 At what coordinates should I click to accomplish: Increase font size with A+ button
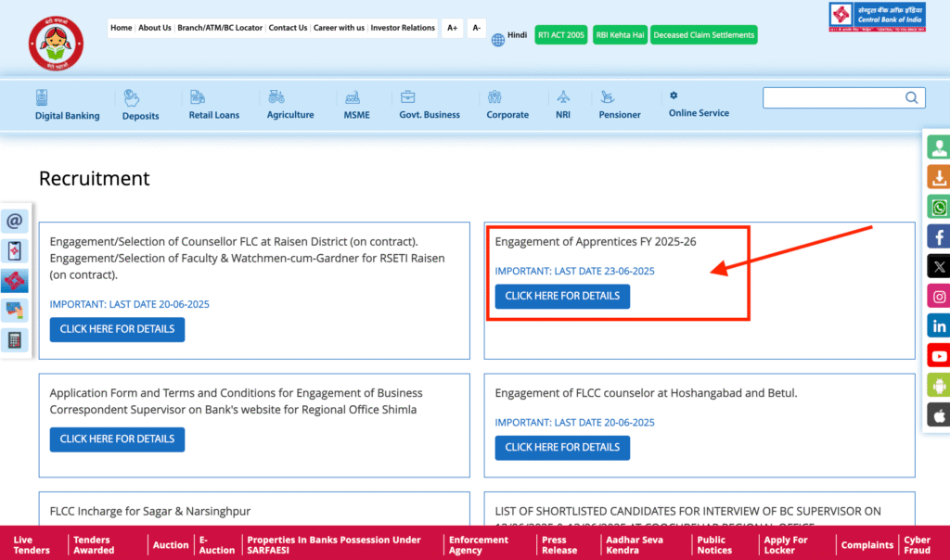tap(452, 28)
